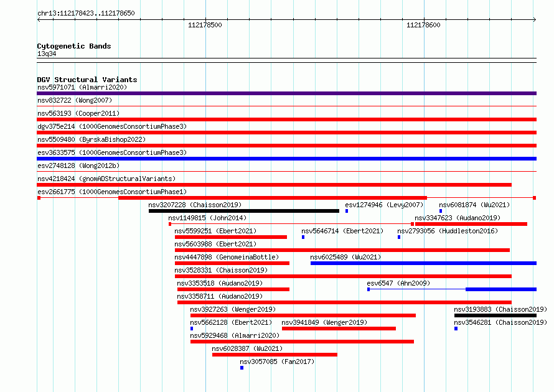The height and width of the screenshot is (392, 554).
Task: Click nsv5603988 (Ebert2021) label
Action: [x=215, y=244]
